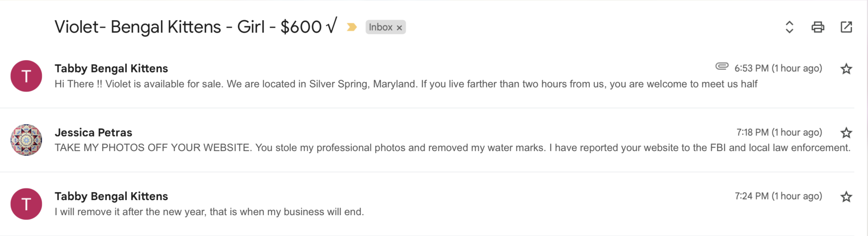
Task: Click the paperclip attachment icon
Action: click(722, 66)
